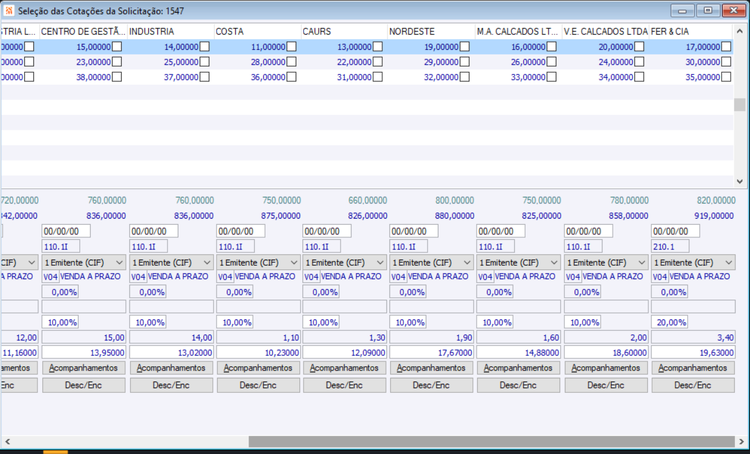The image size is (750, 454).
Task: Select the FER & CIA column header
Action: (692, 32)
